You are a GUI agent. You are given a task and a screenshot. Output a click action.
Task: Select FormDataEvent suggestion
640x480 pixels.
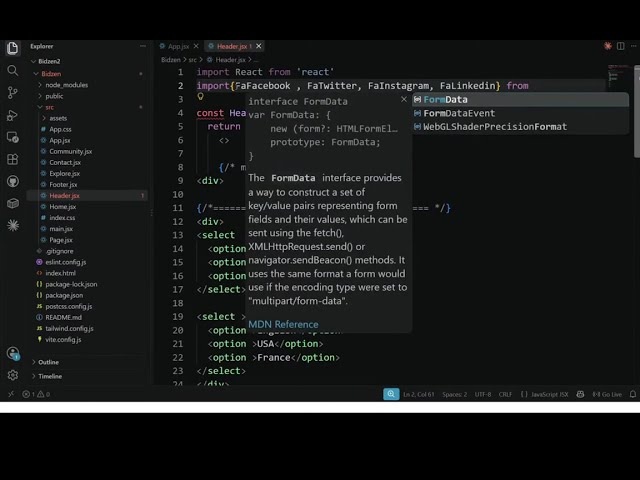(x=520, y=113)
